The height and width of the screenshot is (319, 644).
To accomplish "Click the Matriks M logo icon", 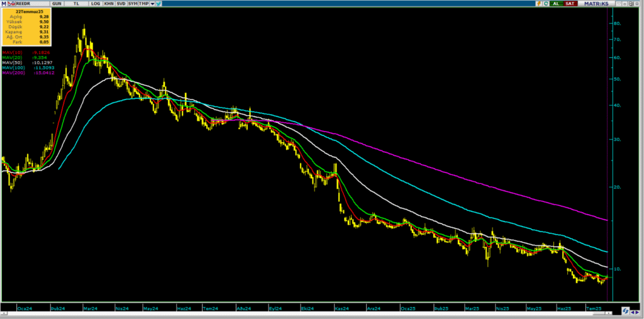I will click(4, 4).
